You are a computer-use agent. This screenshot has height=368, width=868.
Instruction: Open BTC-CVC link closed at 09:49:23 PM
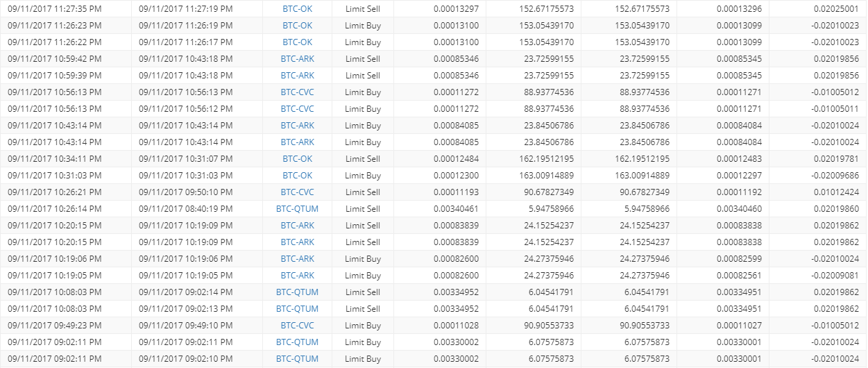[x=297, y=326]
